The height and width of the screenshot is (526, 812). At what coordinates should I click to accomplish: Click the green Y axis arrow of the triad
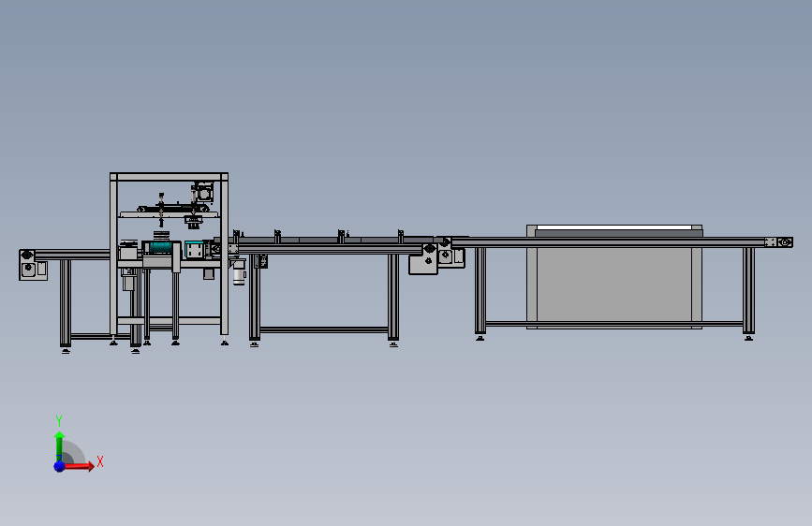click(59, 446)
